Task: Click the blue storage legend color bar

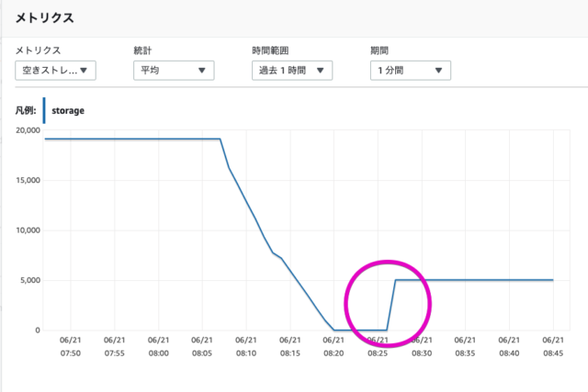Action: tap(44, 110)
